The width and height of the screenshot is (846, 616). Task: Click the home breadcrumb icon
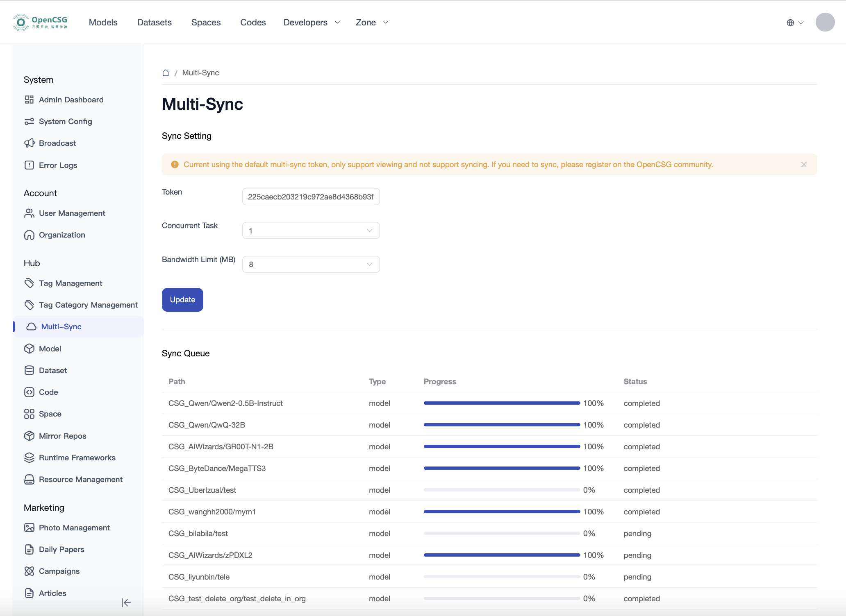coord(166,72)
